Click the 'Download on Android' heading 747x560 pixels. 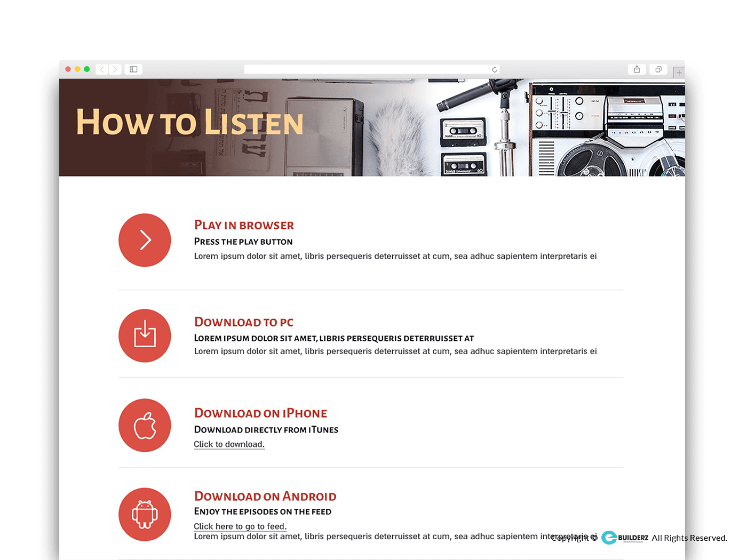coord(265,497)
